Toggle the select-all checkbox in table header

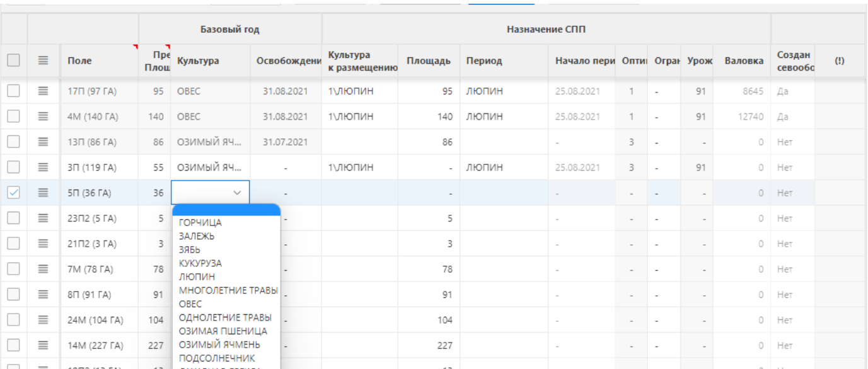click(13, 60)
